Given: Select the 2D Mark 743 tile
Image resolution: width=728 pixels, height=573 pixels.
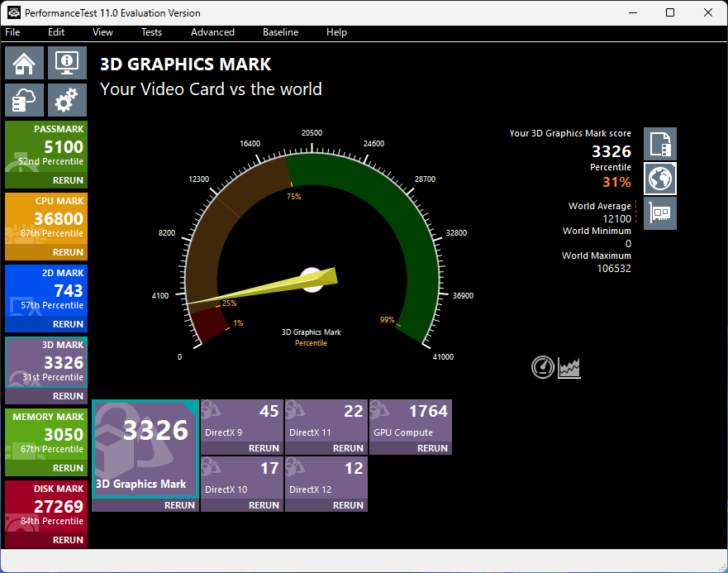Looking at the screenshot, I should click(x=46, y=291).
